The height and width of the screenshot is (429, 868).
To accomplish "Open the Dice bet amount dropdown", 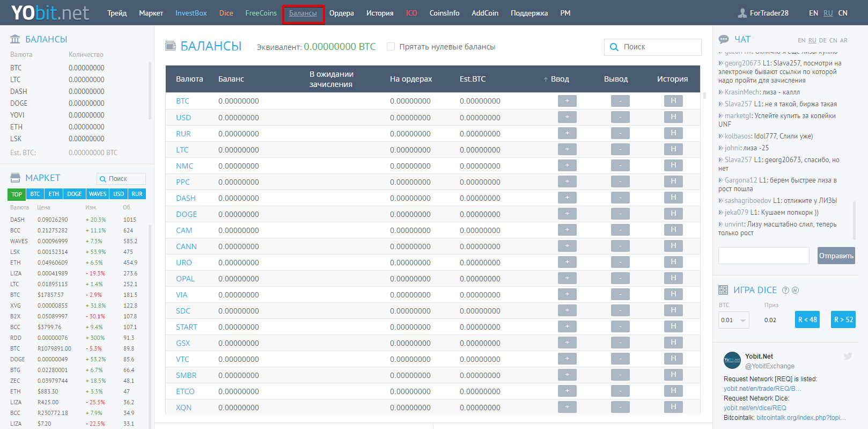I will tap(733, 320).
